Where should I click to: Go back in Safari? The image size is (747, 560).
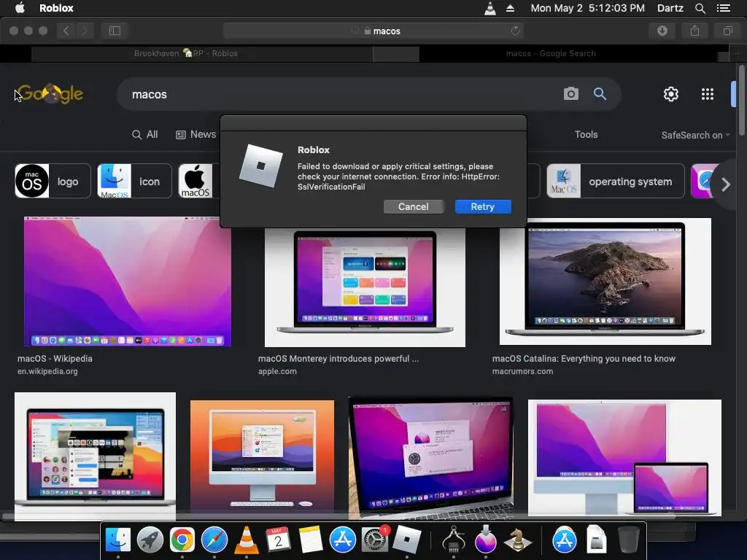[x=66, y=31]
